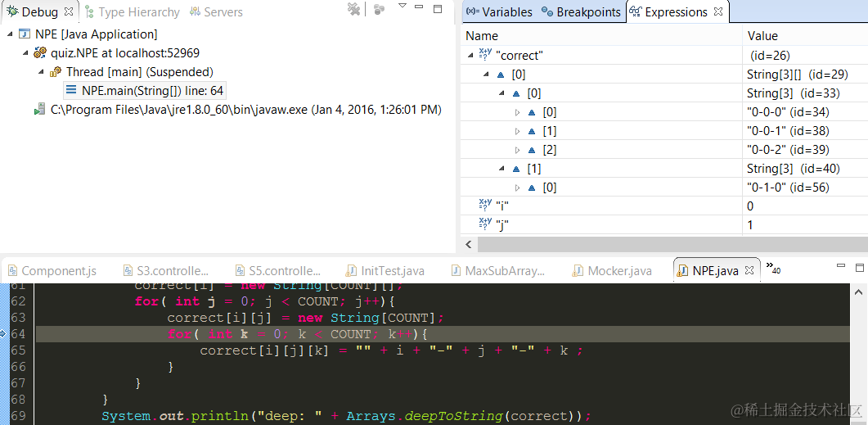Close the NPE.java editor tab
Screen dimensions: 868x425
[749, 270]
